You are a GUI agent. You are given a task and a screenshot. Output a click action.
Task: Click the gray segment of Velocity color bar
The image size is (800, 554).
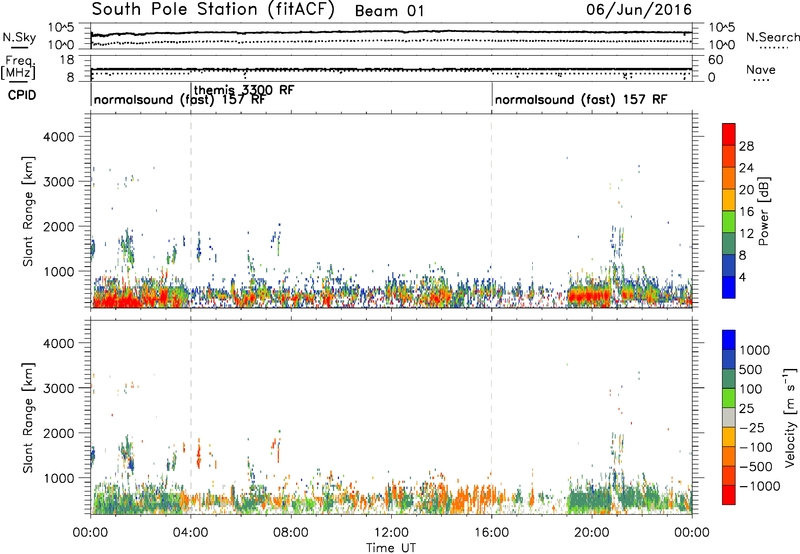[729, 418]
